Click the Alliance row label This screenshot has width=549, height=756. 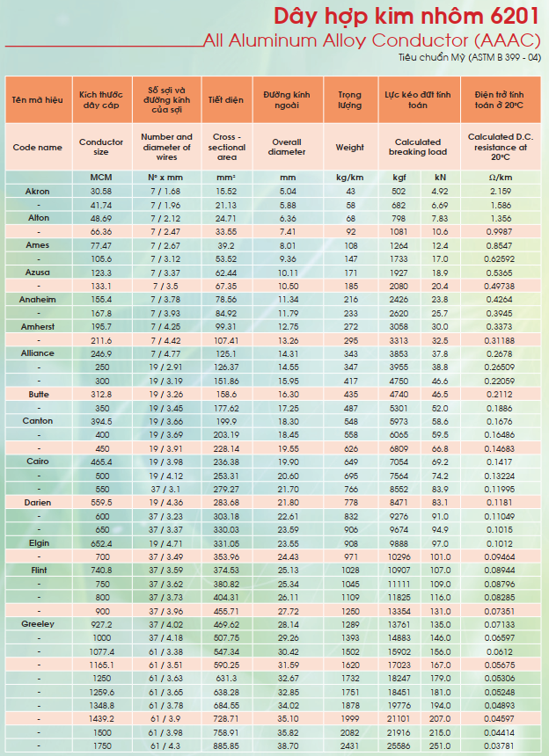click(x=38, y=353)
